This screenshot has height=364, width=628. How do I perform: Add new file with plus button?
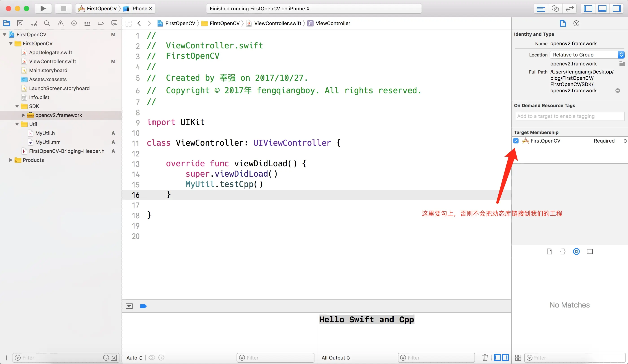pyautogui.click(x=7, y=358)
